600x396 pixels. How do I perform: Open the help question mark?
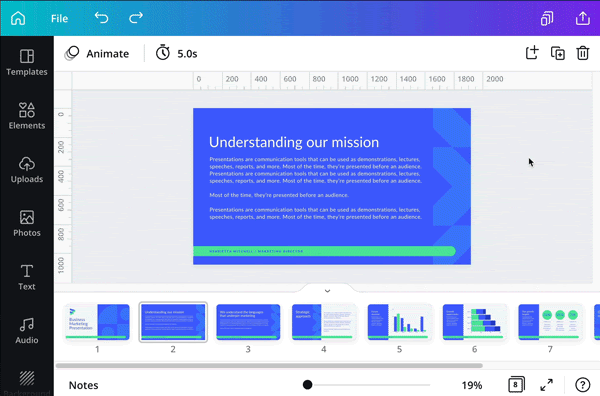tap(582, 385)
